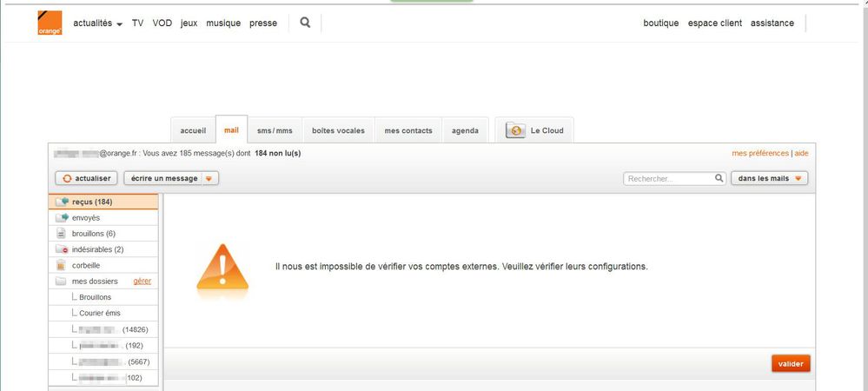Click the orange warning triangle icon

222,268
